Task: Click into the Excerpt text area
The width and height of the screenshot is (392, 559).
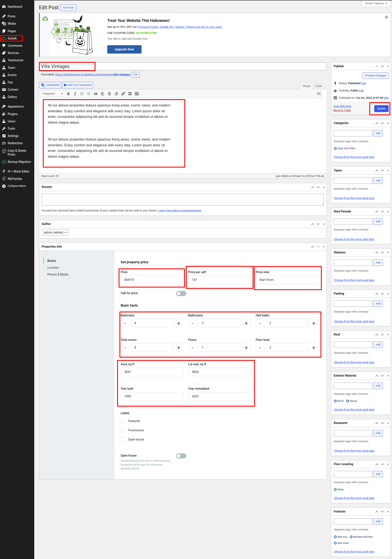Action: (x=182, y=200)
